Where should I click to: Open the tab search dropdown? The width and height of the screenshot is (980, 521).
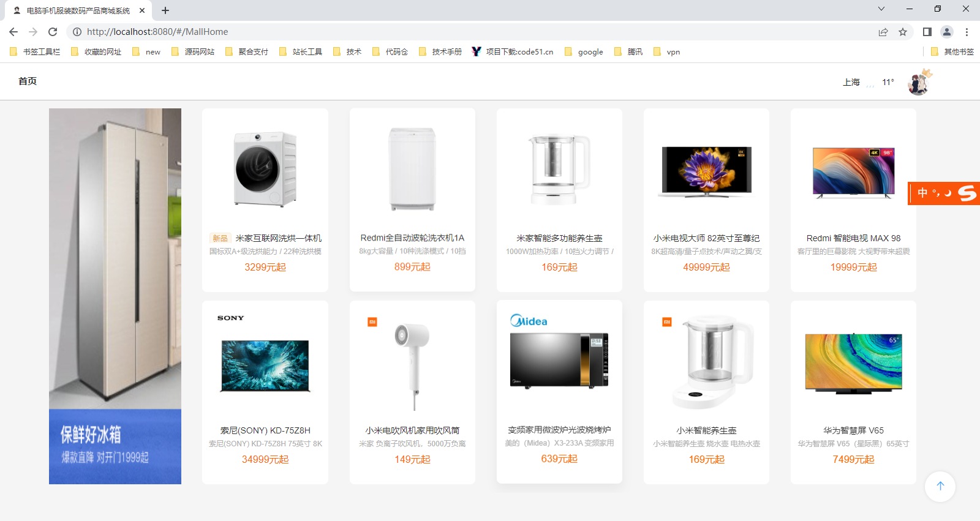tap(881, 9)
